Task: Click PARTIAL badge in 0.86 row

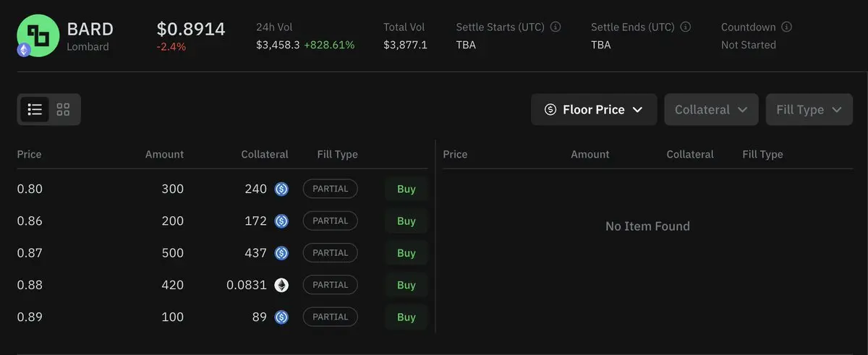Action: [331, 221]
